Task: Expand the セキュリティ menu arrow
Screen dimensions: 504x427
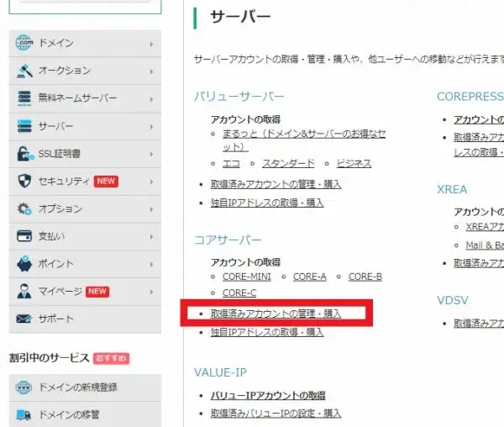Action: click(x=151, y=182)
